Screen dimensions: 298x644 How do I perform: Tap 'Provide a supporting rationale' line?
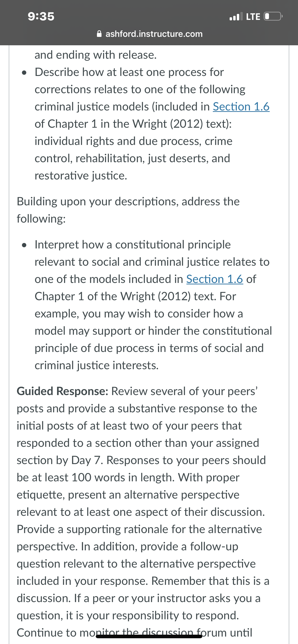pyautogui.click(x=139, y=529)
